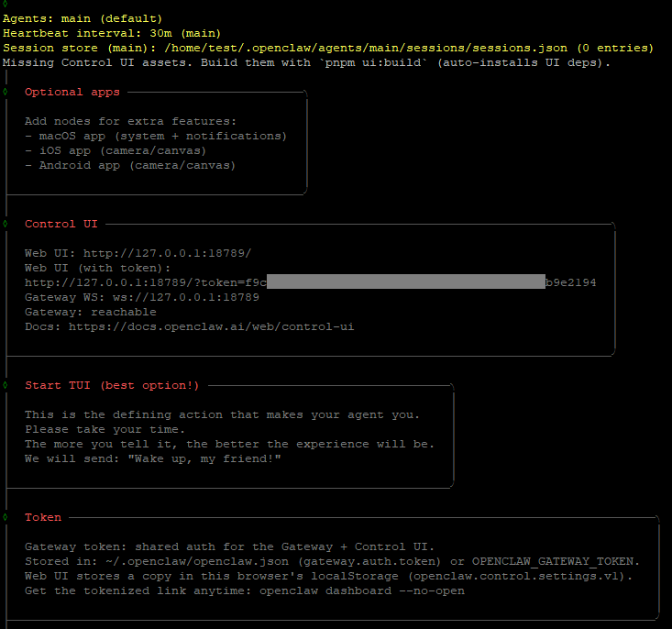Click the 'Control UI' section heading
The width and height of the screenshot is (672, 629).
click(x=61, y=224)
